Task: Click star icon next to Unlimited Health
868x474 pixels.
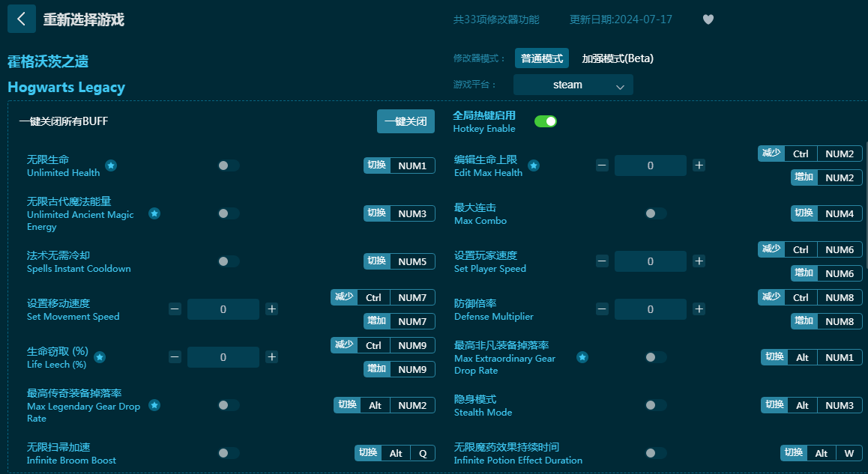Action: [x=111, y=165]
